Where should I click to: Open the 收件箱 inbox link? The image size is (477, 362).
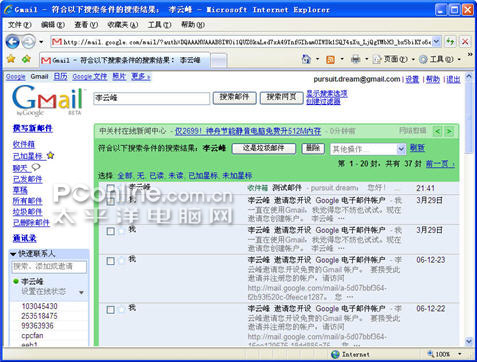tap(24, 144)
